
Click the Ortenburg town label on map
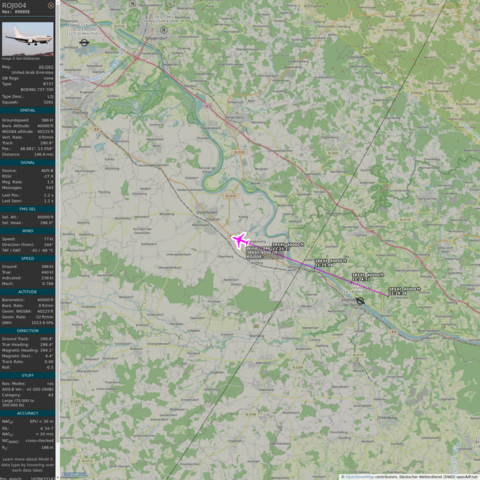[387, 417]
